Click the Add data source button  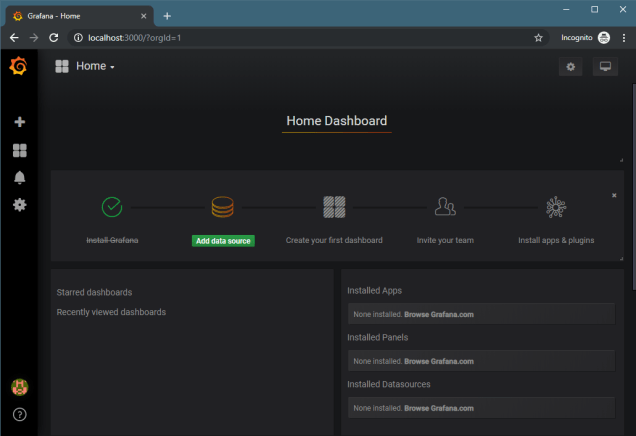pos(223,241)
